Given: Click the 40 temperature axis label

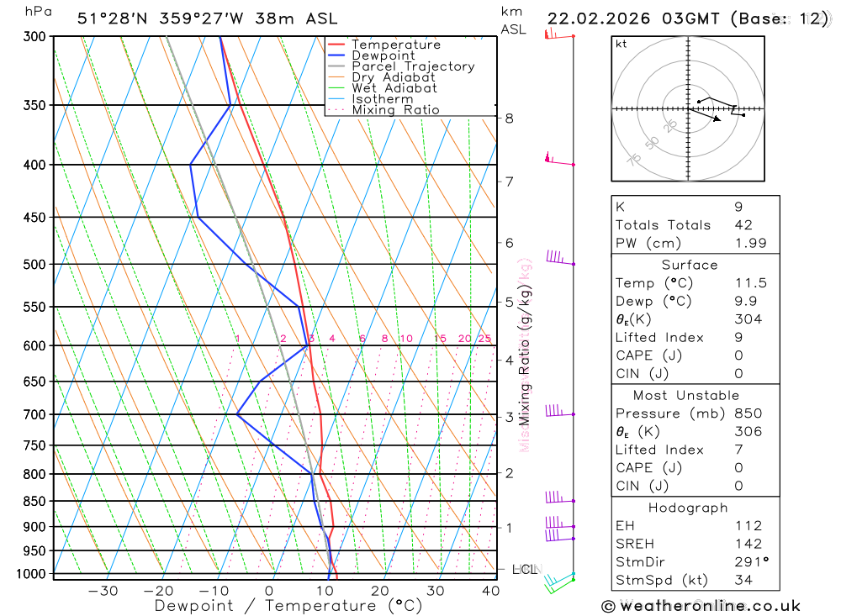Looking at the screenshot, I should (491, 591).
